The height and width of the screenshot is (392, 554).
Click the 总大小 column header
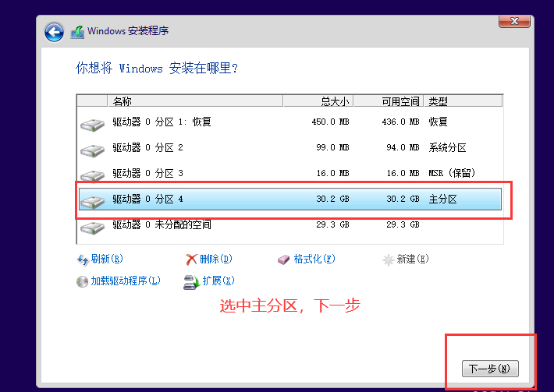pyautogui.click(x=318, y=101)
